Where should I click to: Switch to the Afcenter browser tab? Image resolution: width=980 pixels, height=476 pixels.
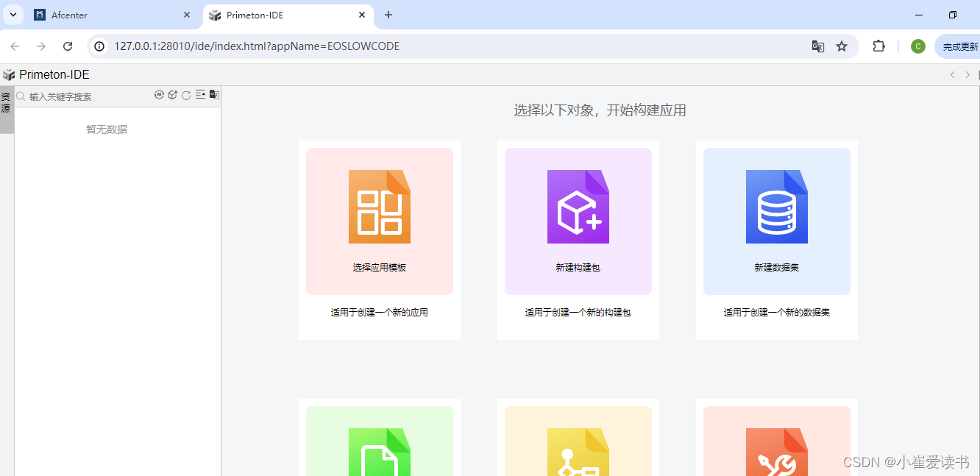113,15
